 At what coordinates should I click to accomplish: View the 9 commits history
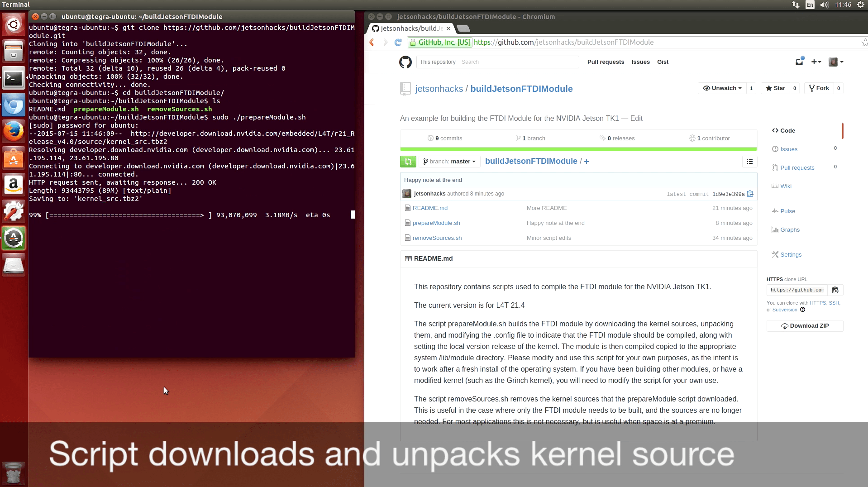click(x=445, y=138)
